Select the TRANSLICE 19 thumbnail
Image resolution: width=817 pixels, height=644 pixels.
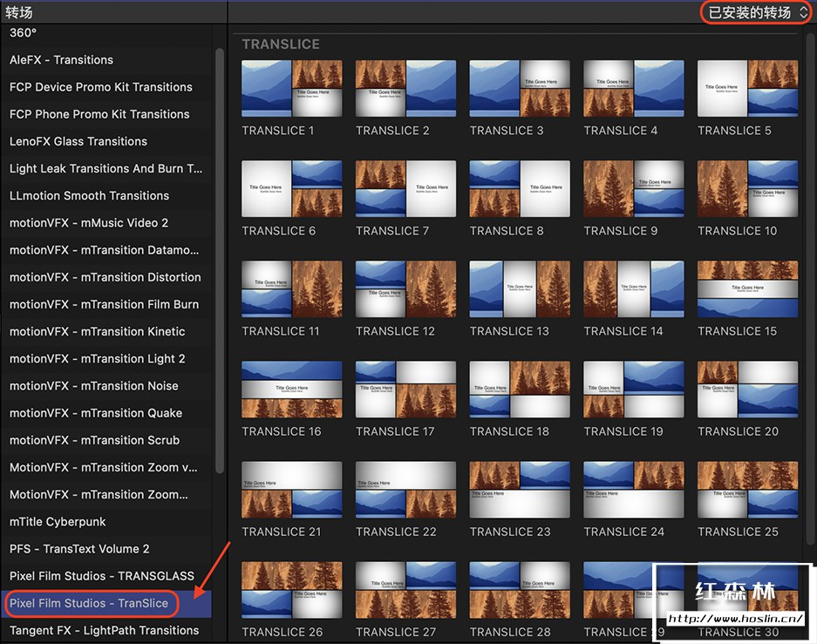point(634,390)
